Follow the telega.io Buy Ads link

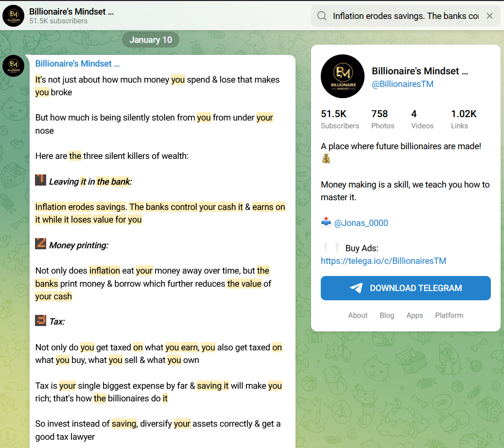pos(383,261)
